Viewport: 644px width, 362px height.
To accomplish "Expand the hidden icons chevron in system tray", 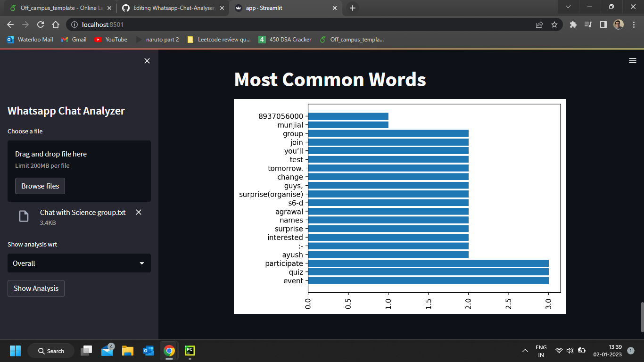I will [525, 351].
